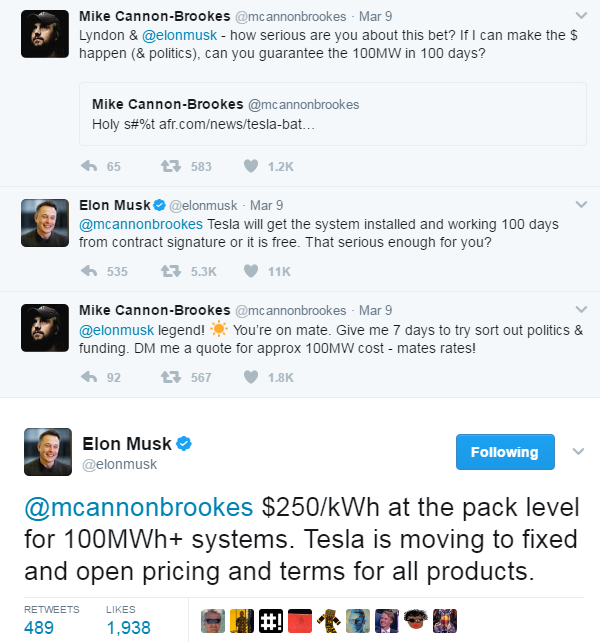Like Mike's tweet with 1.2K likes
The width and height of the screenshot is (600, 642).
(x=251, y=166)
